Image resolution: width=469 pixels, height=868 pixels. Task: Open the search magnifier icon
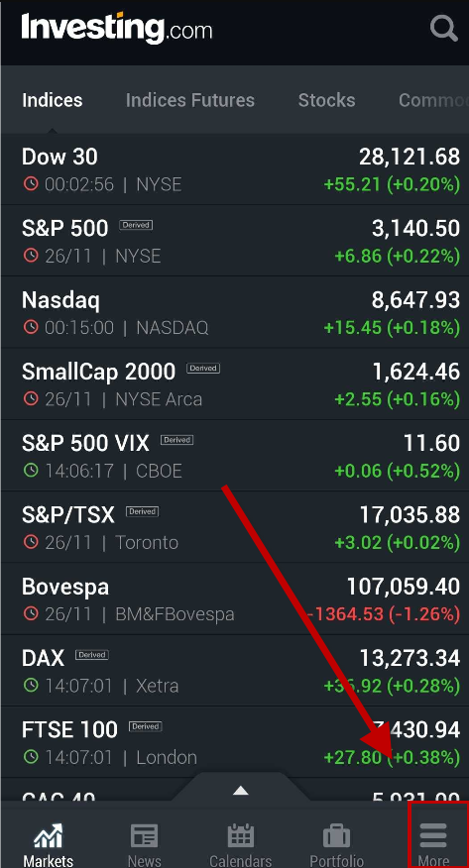tap(443, 28)
